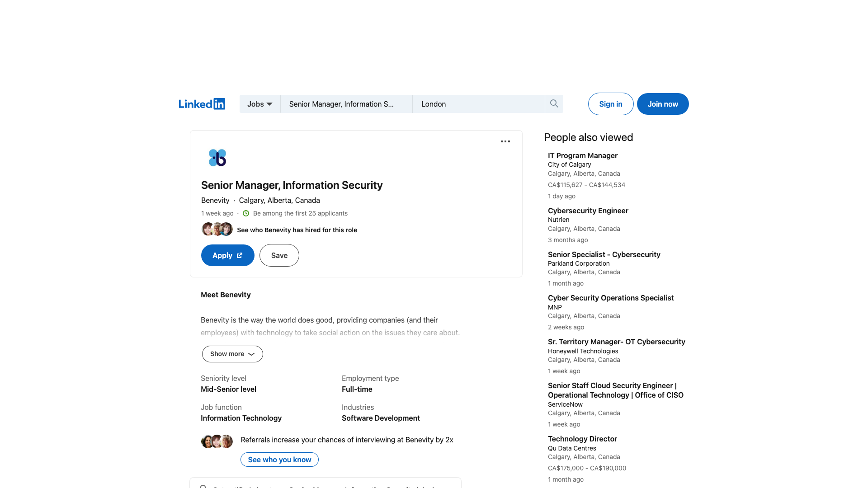The image size is (868, 488).
Task: Click the LinkedIn logo
Action: [202, 104]
